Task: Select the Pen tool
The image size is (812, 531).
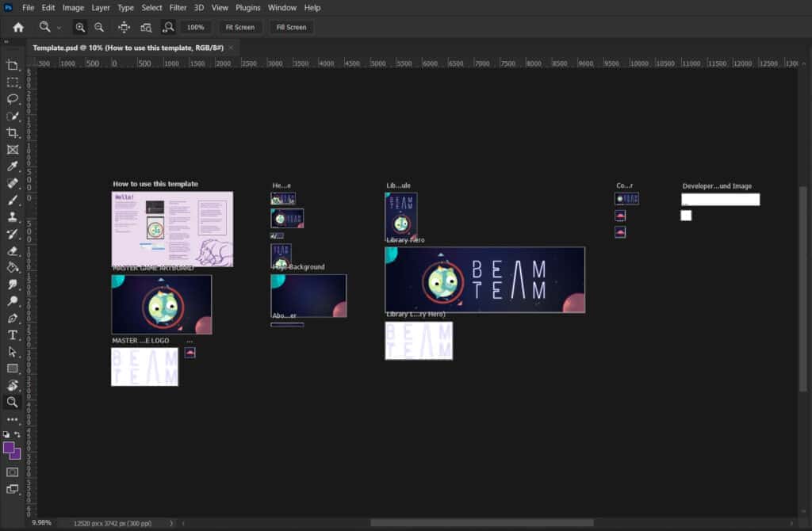Action: coord(12,318)
